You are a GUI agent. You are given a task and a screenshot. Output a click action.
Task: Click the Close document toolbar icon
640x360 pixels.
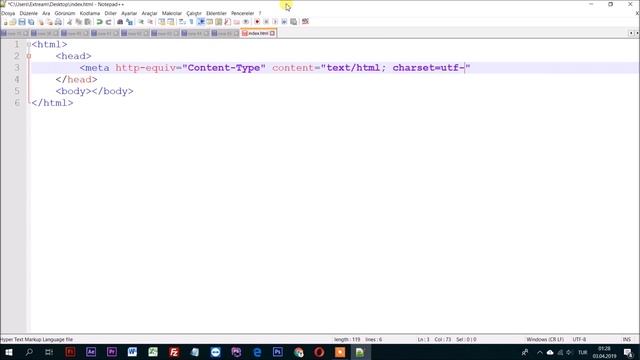(41, 22)
